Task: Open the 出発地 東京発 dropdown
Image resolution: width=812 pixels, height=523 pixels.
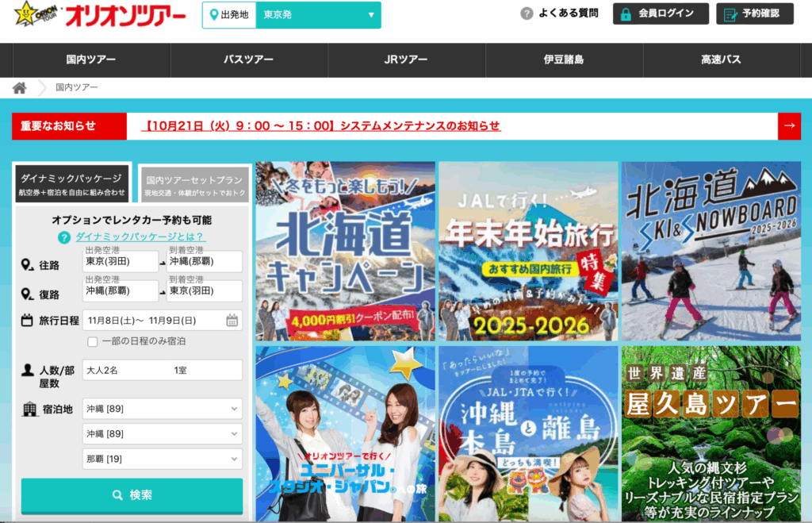Action: 317,15
